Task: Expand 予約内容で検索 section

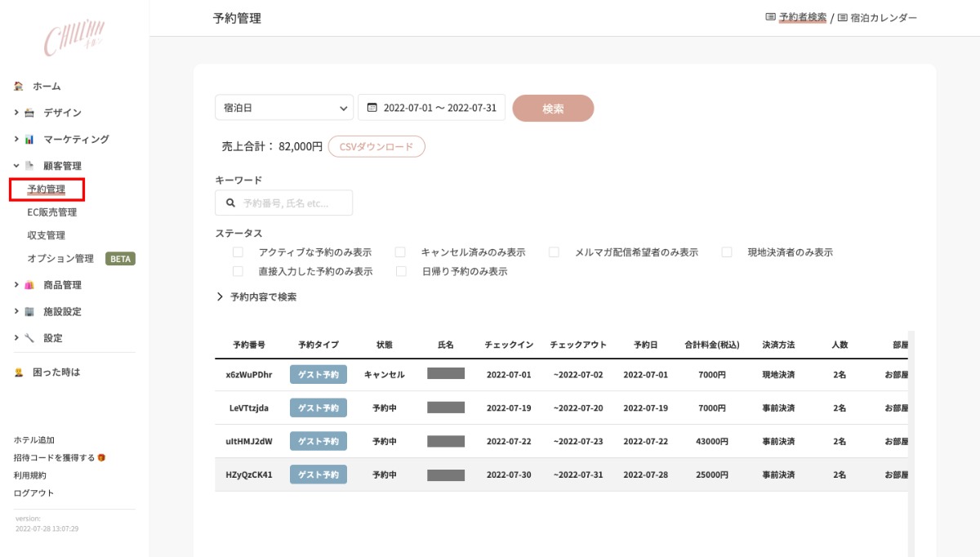Action: tap(256, 297)
